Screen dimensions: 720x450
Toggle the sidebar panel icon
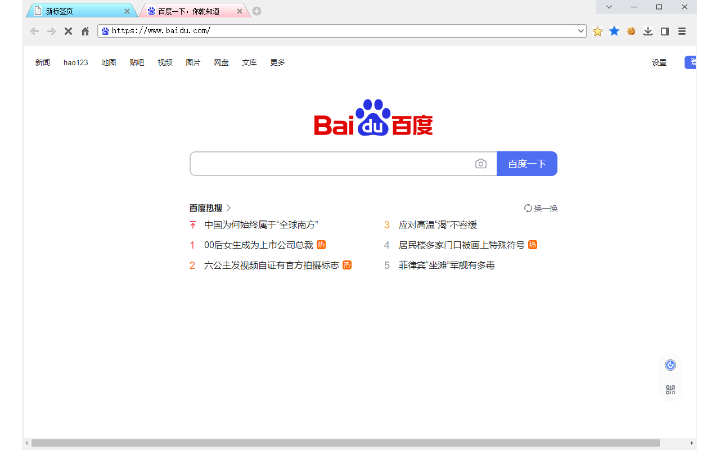[x=665, y=31]
